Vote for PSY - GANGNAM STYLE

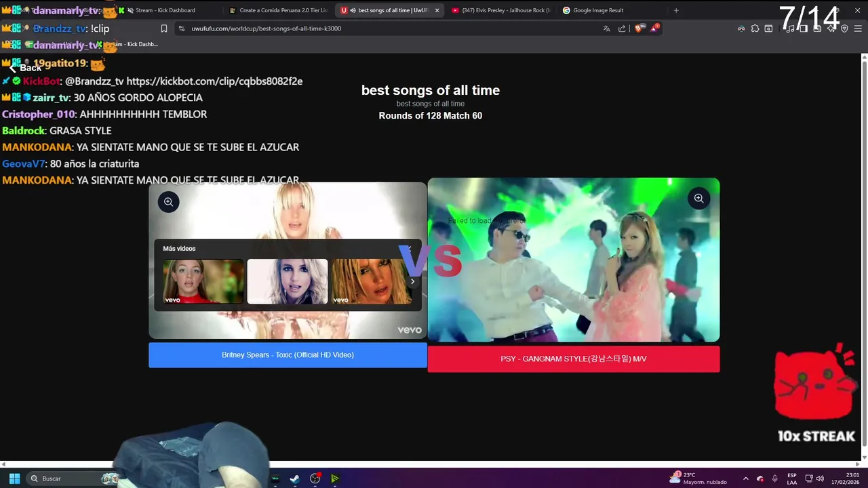point(573,359)
